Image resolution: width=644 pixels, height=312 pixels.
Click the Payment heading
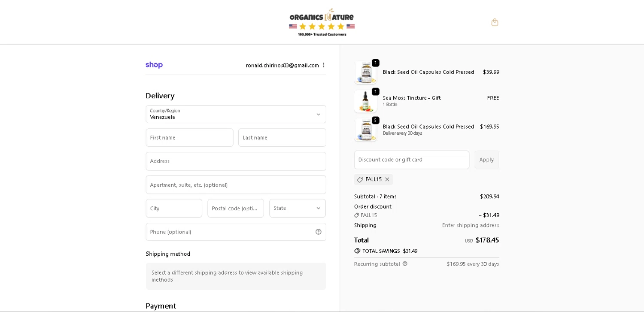(x=161, y=306)
